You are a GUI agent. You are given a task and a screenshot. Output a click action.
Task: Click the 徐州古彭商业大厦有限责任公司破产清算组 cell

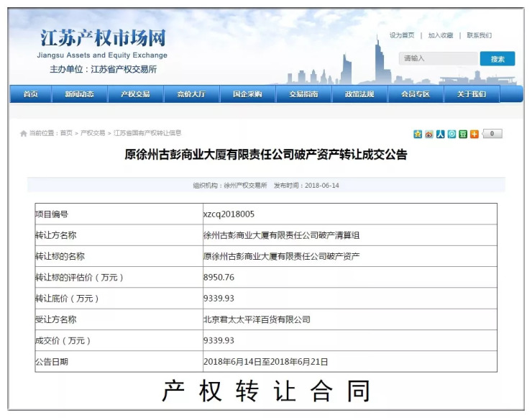click(350, 235)
